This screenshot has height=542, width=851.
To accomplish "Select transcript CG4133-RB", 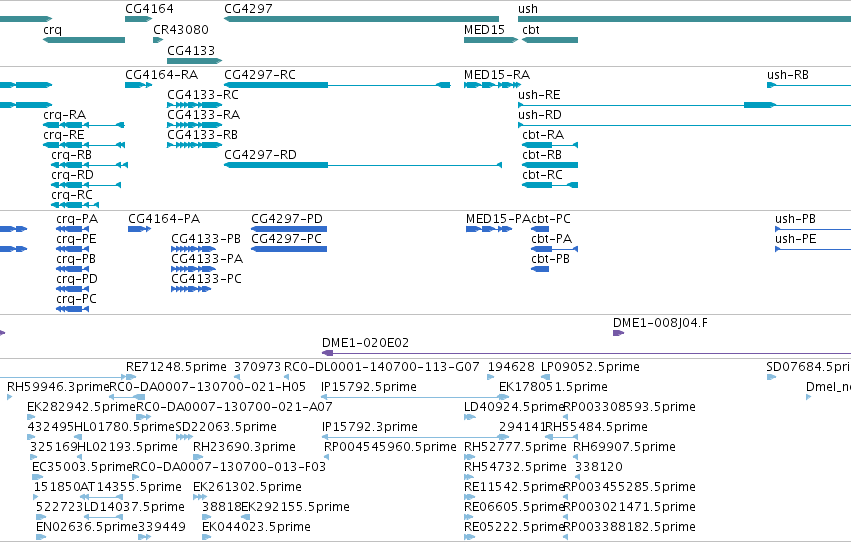I will pyautogui.click(x=194, y=145).
